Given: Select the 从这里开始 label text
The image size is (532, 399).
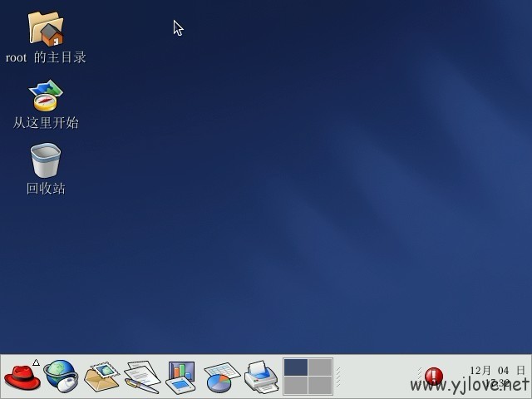Looking at the screenshot, I should click(x=46, y=123).
